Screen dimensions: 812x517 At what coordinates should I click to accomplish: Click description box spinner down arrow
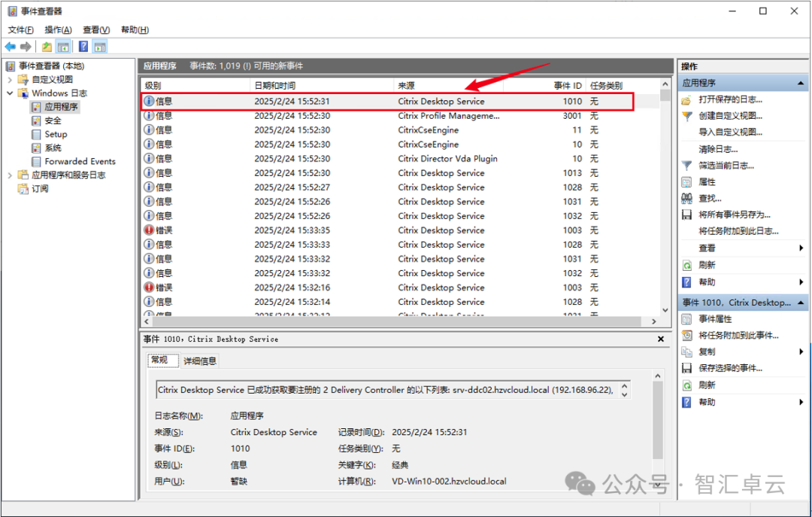[x=625, y=394]
